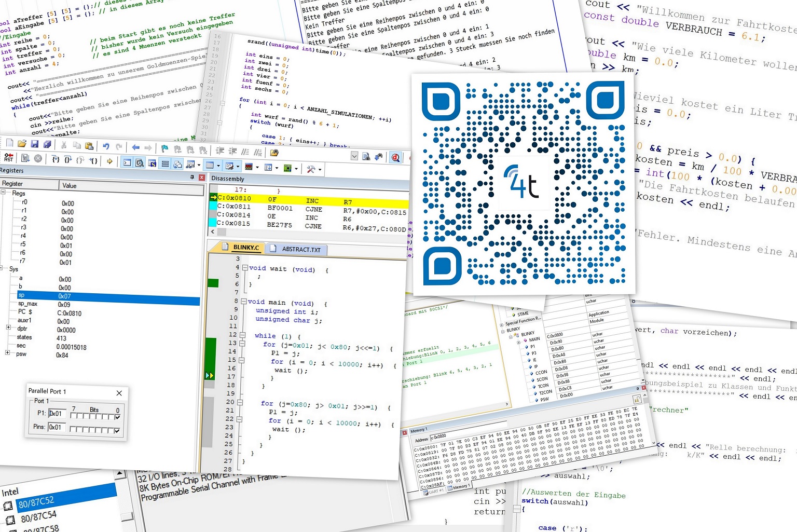
Task: Open the Command Window icon
Action: click(127, 162)
